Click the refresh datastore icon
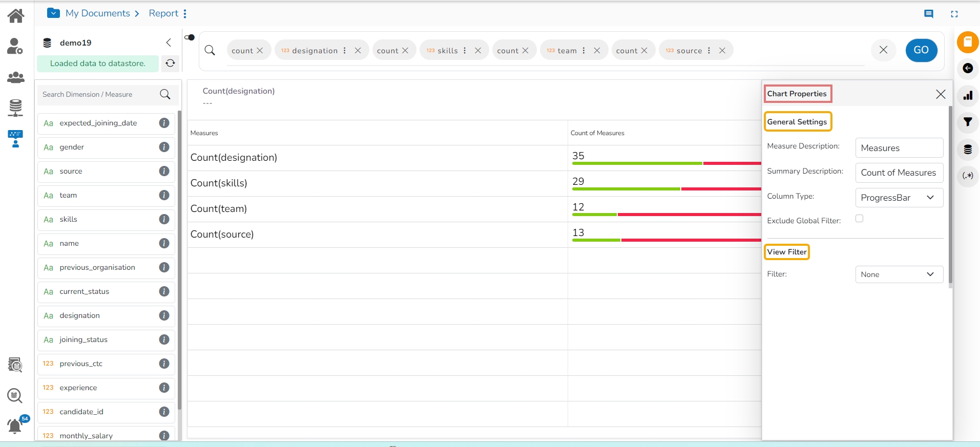 (x=171, y=63)
